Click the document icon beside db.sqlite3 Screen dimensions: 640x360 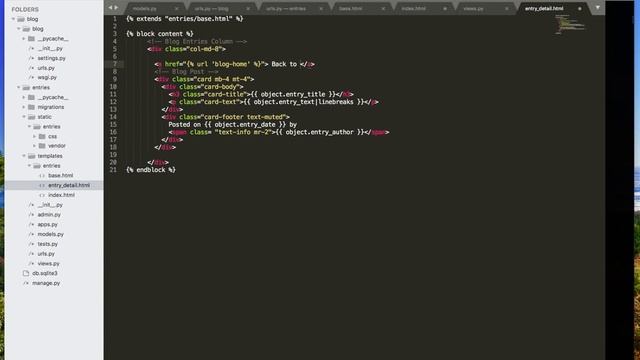pos(26,273)
